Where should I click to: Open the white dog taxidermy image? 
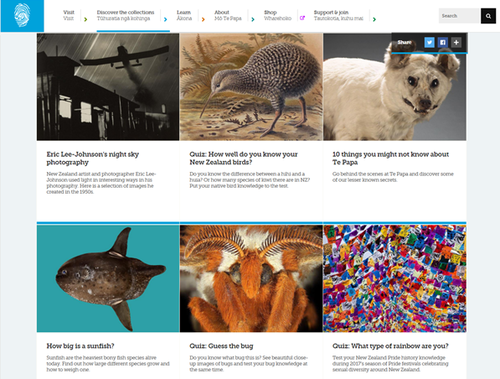tap(395, 87)
